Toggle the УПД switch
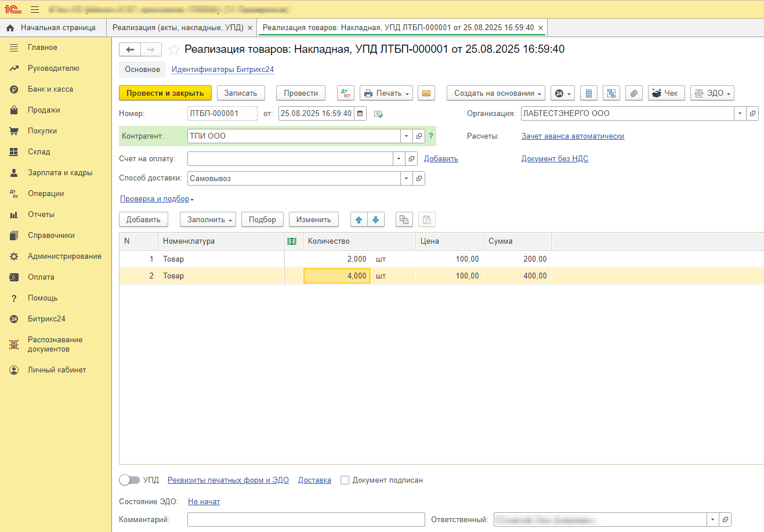The width and height of the screenshot is (764, 532). (129, 480)
